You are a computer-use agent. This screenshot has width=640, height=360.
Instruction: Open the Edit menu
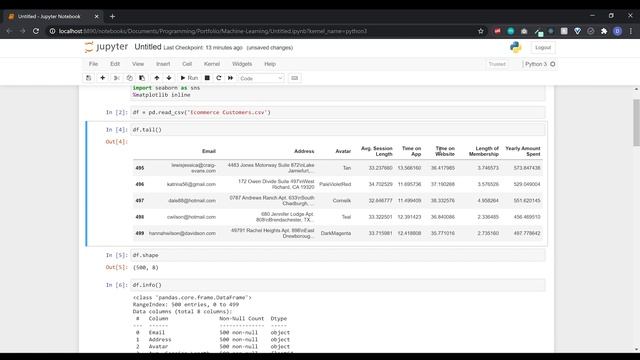click(x=115, y=64)
